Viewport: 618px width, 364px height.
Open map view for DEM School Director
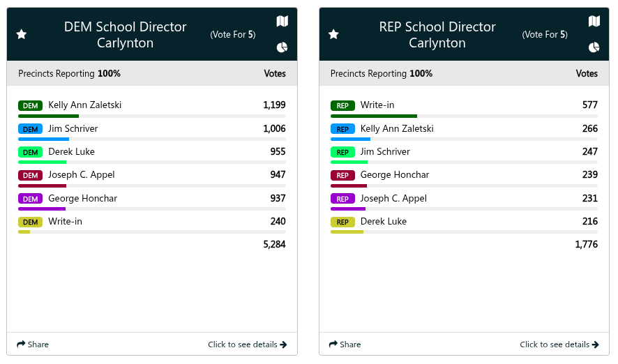click(x=282, y=22)
